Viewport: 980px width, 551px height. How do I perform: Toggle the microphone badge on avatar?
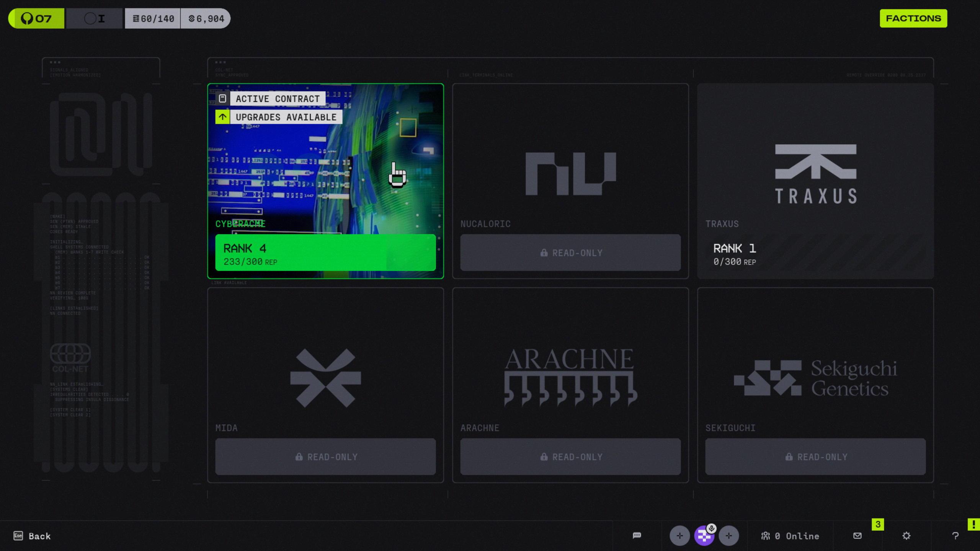711,528
